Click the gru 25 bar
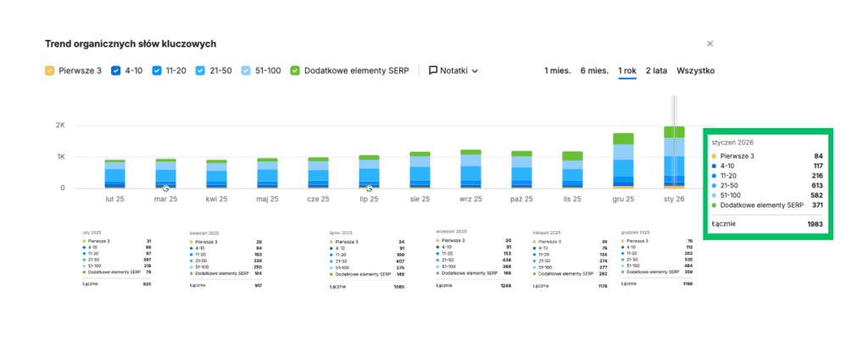This screenshot has width=868, height=348. tap(624, 160)
